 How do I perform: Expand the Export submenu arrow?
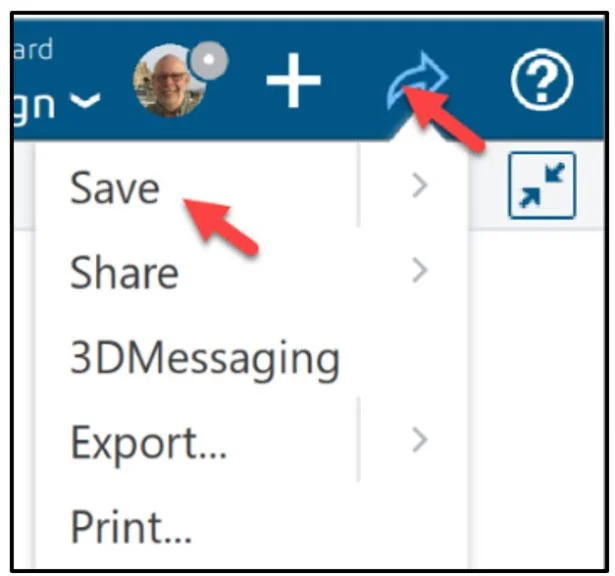pyautogui.click(x=419, y=440)
